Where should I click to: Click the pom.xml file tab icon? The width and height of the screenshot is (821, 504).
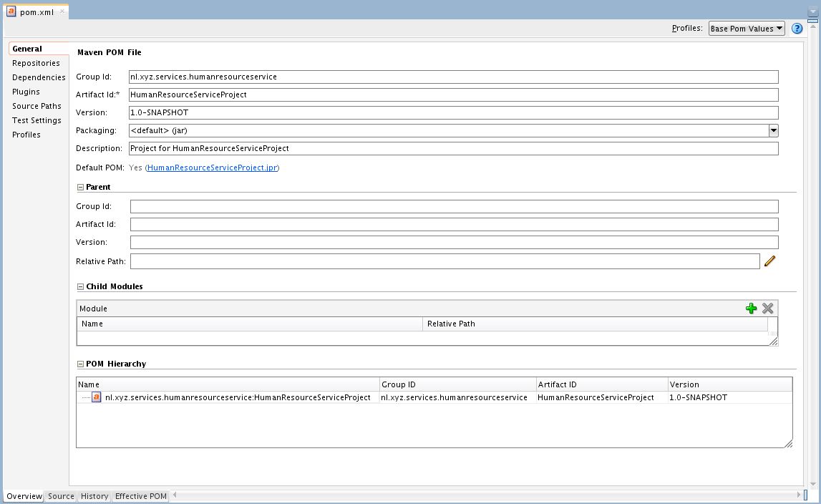pos(11,11)
